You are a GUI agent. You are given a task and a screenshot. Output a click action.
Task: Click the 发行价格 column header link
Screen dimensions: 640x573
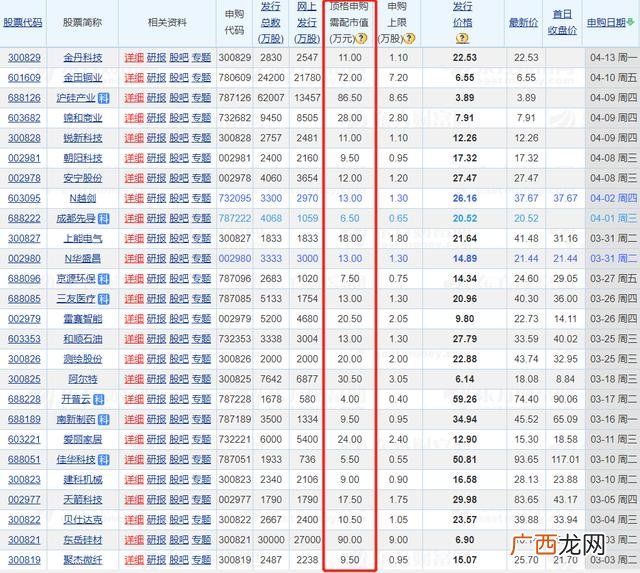click(x=462, y=15)
